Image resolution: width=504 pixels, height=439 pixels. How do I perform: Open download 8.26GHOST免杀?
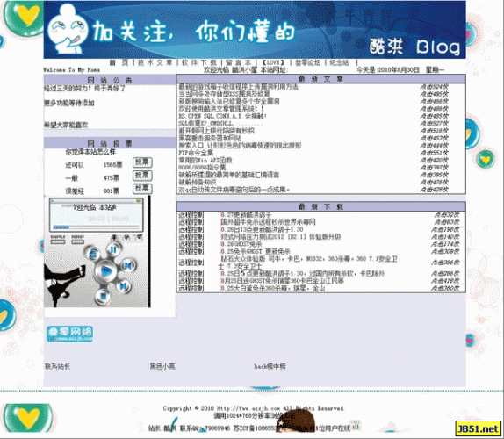[x=241, y=244]
